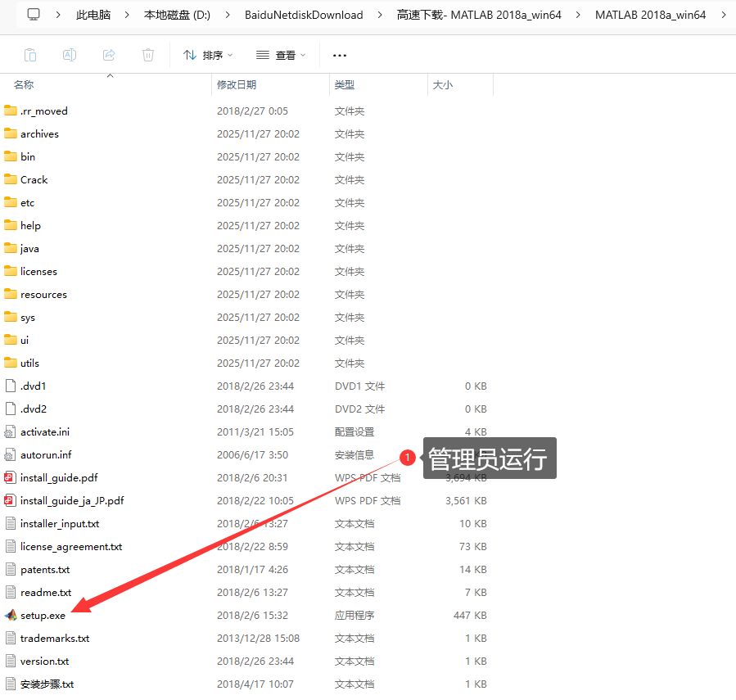Select the readme.txt document icon
The width and height of the screenshot is (736, 700).
11,593
